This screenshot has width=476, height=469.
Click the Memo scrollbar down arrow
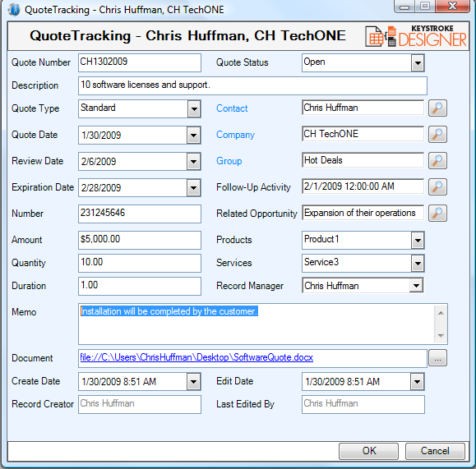click(x=441, y=335)
